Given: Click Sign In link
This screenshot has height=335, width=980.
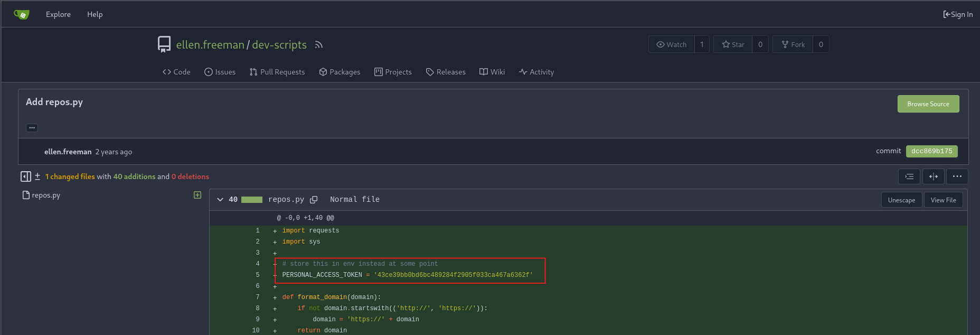Looking at the screenshot, I should (958, 14).
